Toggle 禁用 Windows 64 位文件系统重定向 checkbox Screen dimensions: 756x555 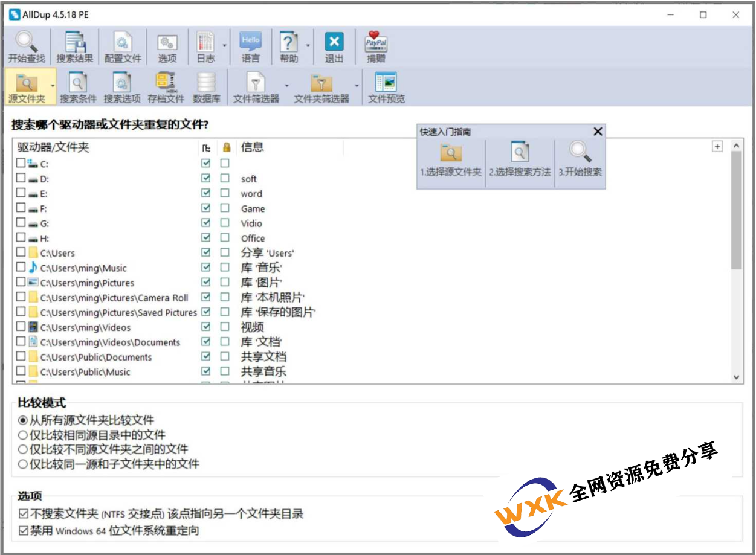coord(24,531)
